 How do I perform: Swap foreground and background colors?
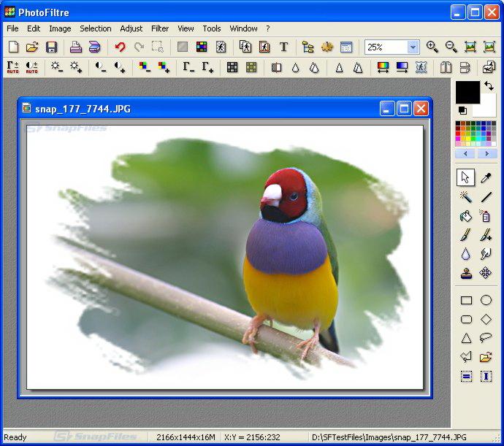[x=489, y=86]
